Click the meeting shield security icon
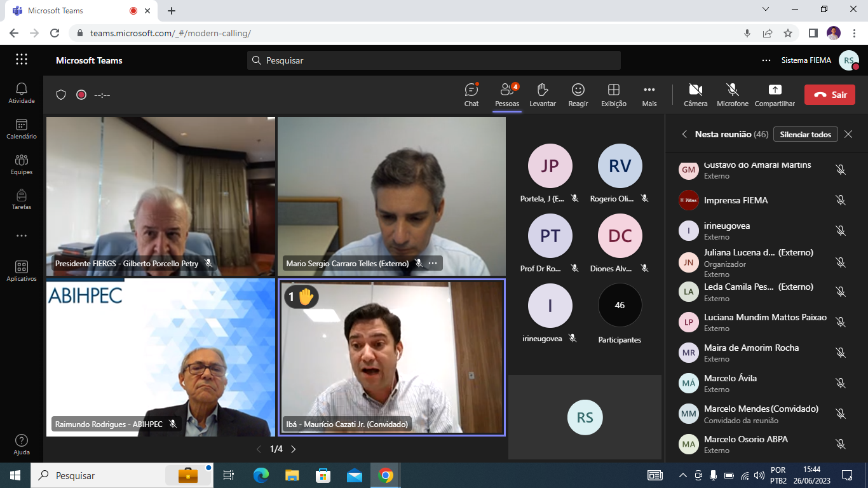This screenshot has height=488, width=868. tap(61, 95)
